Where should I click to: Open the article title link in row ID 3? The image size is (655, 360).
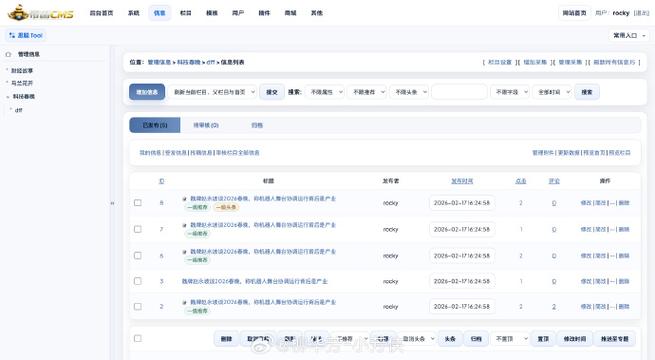(254, 281)
